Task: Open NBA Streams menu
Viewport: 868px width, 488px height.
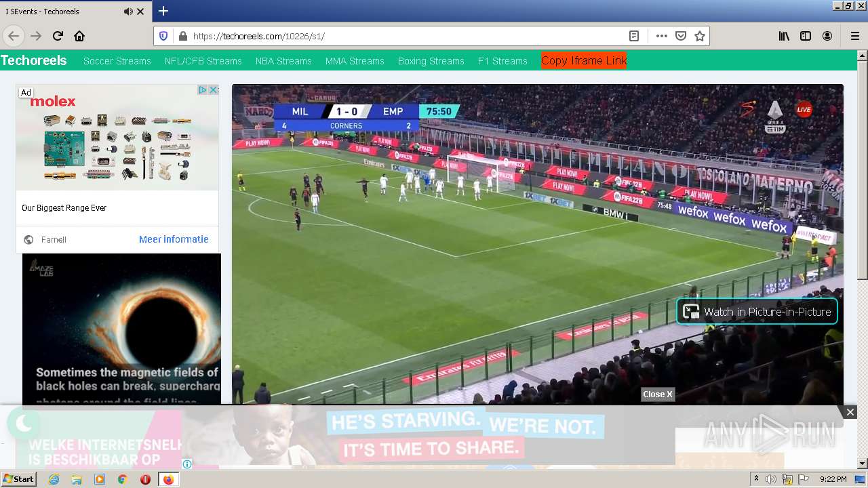Action: pyautogui.click(x=283, y=61)
